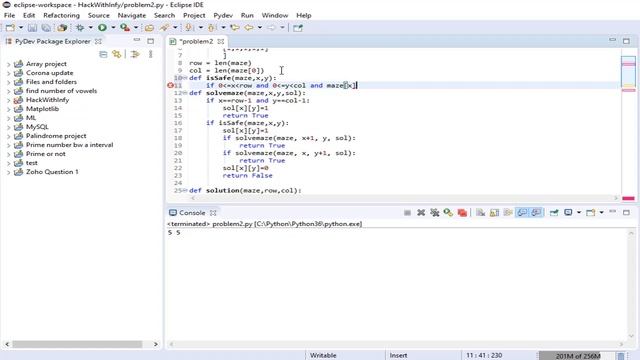Image resolution: width=640 pixels, height=360 pixels.
Task: Click the Last Edit Location icon
Action: (235, 28)
